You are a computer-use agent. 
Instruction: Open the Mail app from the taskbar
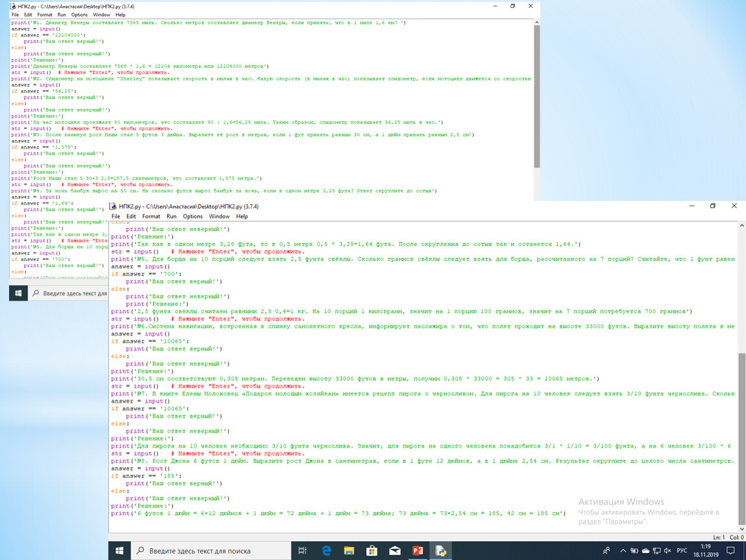[x=395, y=551]
